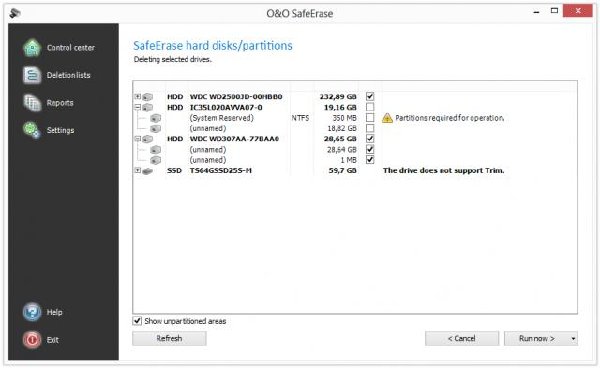Uncheck the unnamed 28,64 GB partition checkbox

(x=370, y=149)
